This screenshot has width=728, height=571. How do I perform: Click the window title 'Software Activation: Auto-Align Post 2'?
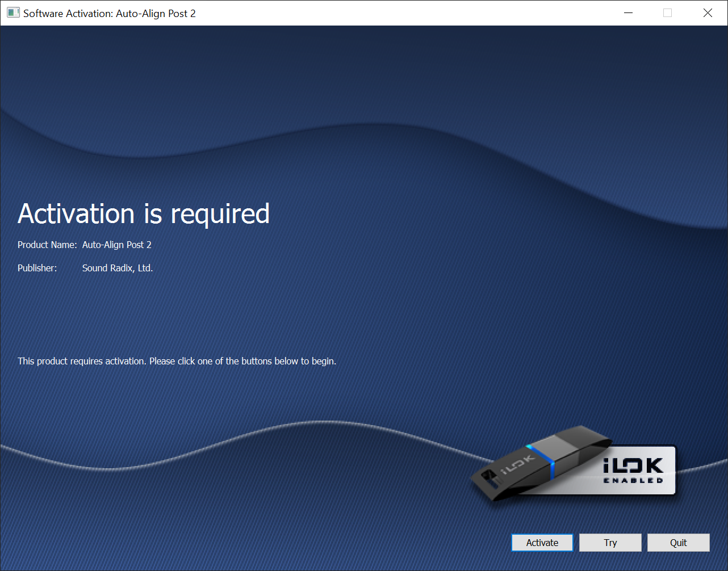[x=110, y=13]
